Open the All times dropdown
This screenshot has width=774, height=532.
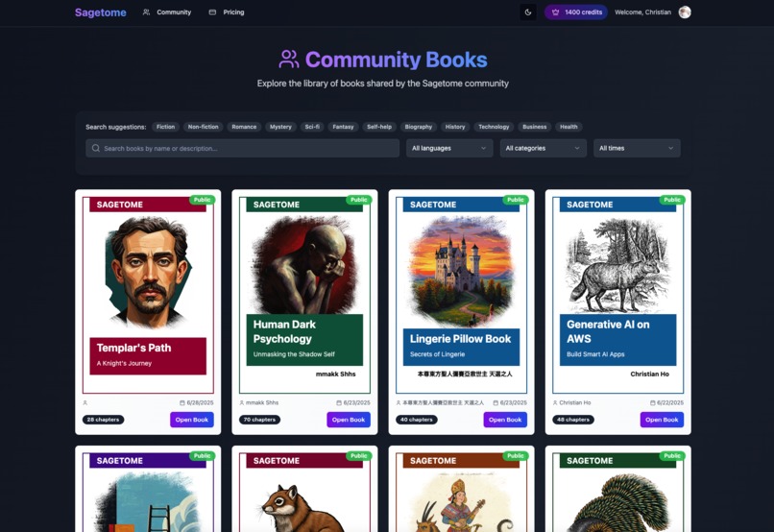click(637, 148)
